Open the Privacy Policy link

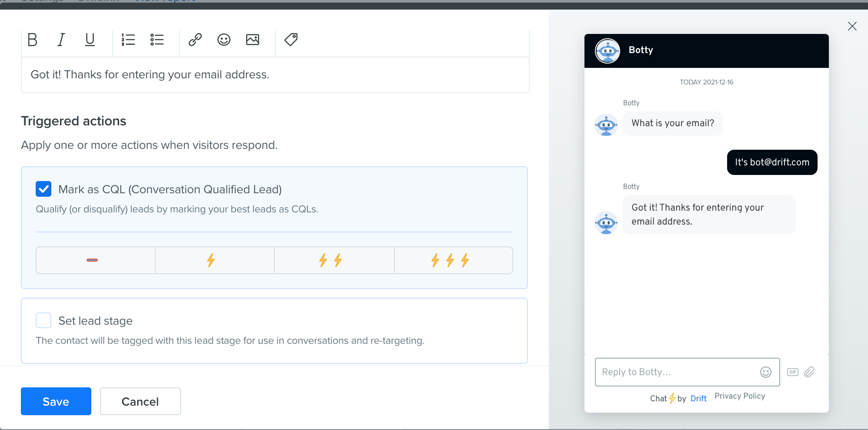point(740,396)
